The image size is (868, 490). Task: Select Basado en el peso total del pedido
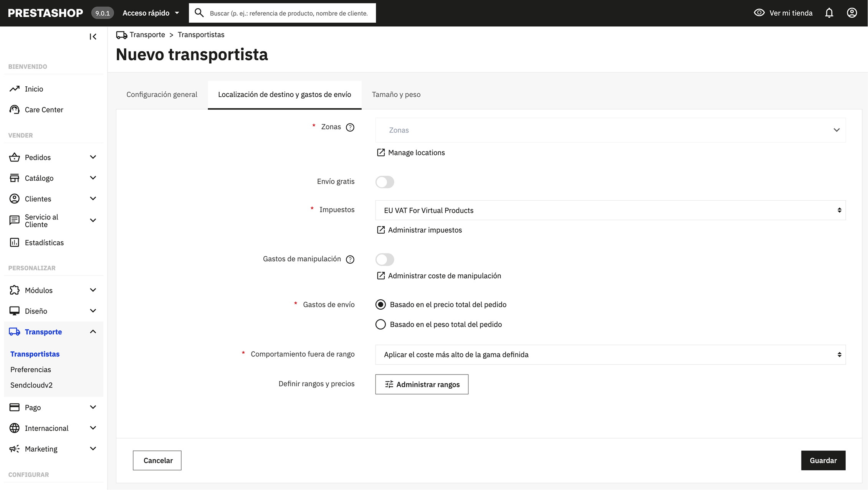[x=380, y=324]
